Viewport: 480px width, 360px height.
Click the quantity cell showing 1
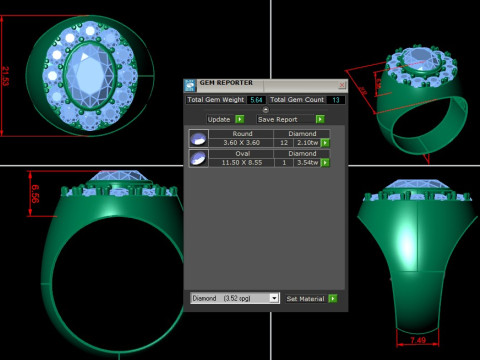point(284,163)
